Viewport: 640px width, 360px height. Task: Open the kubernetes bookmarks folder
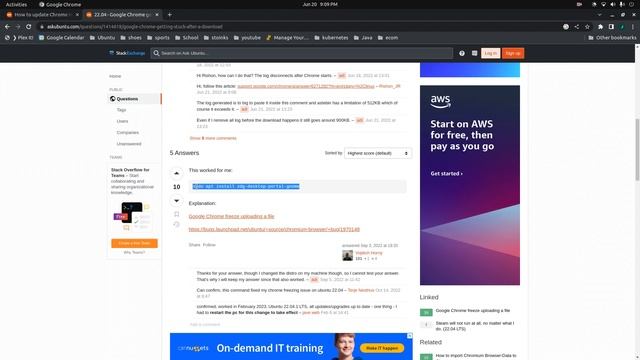point(331,38)
